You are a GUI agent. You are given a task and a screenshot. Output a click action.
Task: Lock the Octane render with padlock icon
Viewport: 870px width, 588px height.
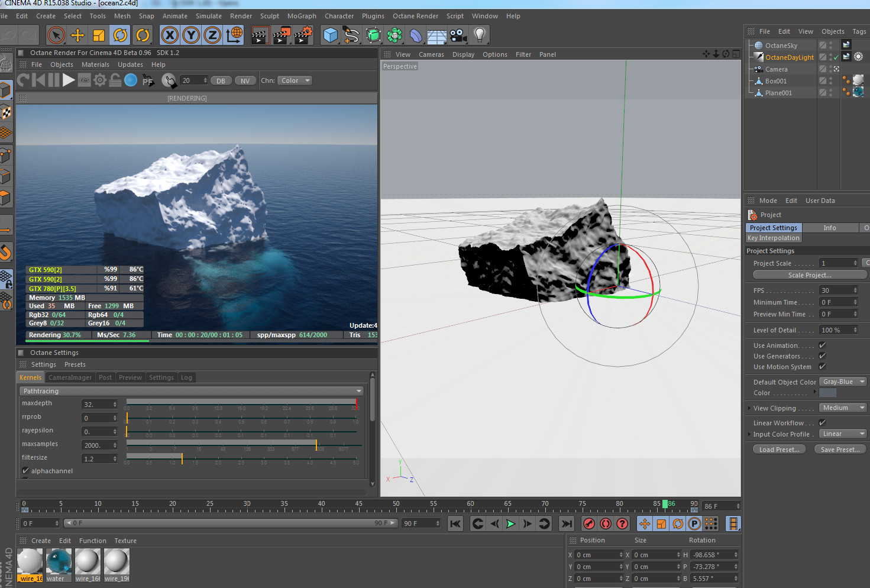click(x=115, y=80)
